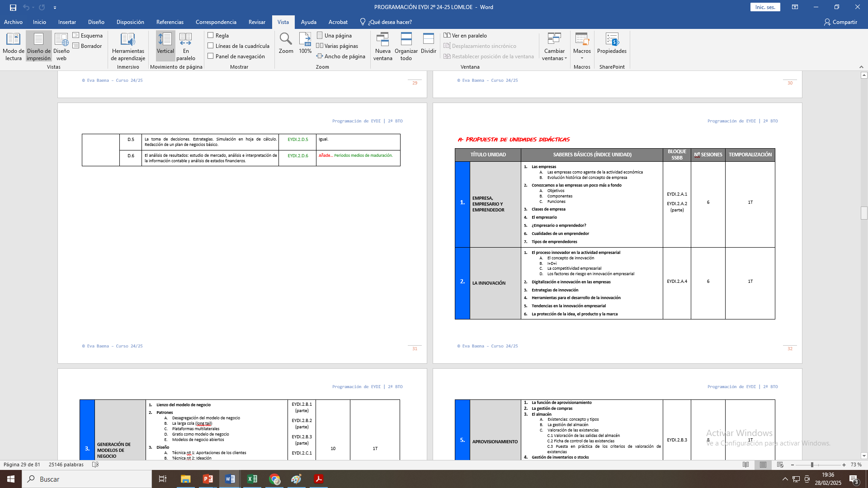Open the Referencias ribbon tab
This screenshot has width=868, height=488.
170,22
